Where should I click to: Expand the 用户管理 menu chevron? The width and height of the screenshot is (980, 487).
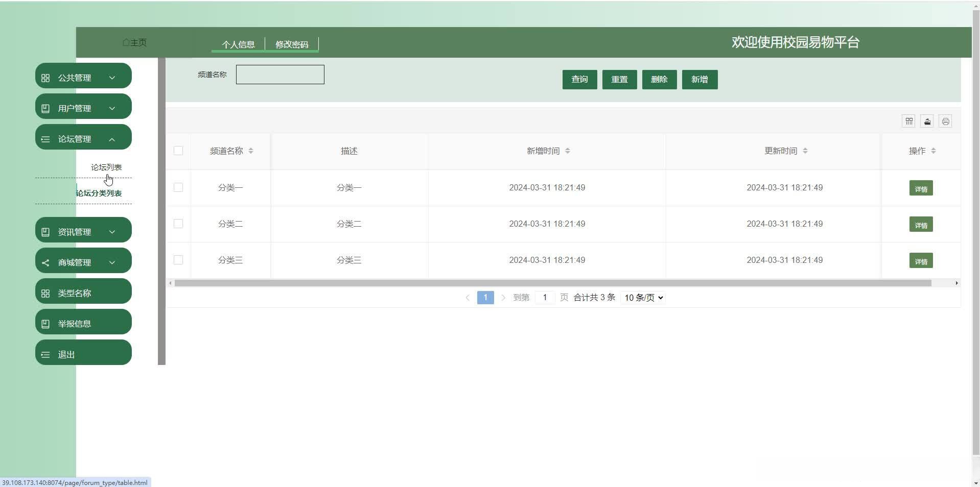pos(112,109)
